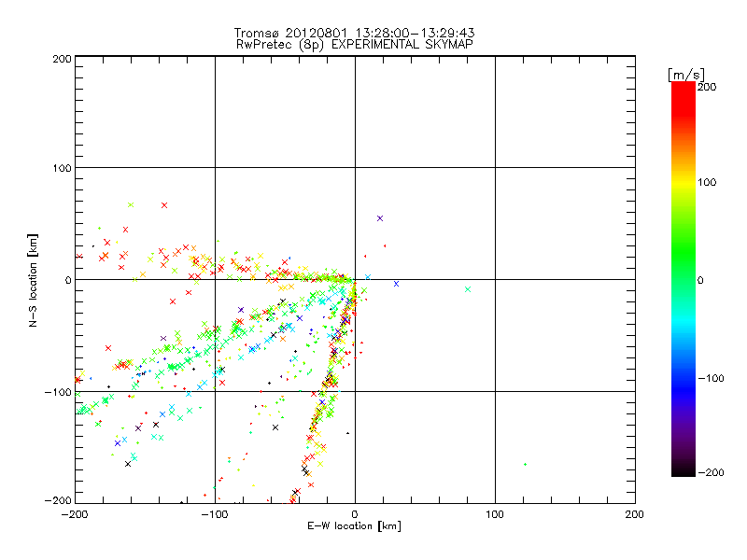Click the colorbar label '200' at top
747x560 pixels.
click(x=707, y=87)
